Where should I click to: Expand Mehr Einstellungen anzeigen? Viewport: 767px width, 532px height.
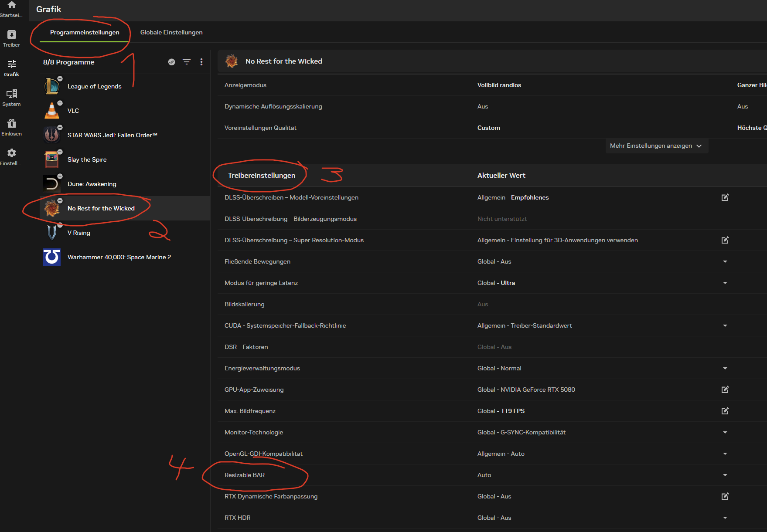click(x=657, y=146)
